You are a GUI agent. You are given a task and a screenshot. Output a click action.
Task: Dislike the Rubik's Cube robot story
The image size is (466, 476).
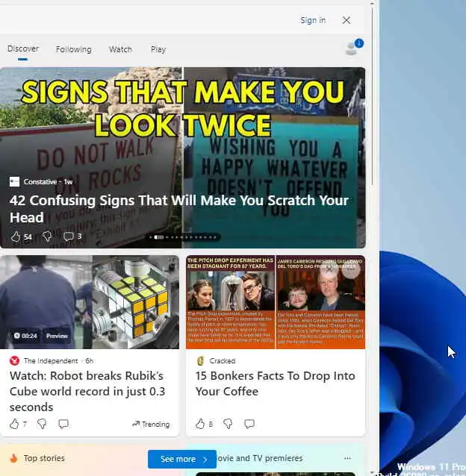coord(42,424)
